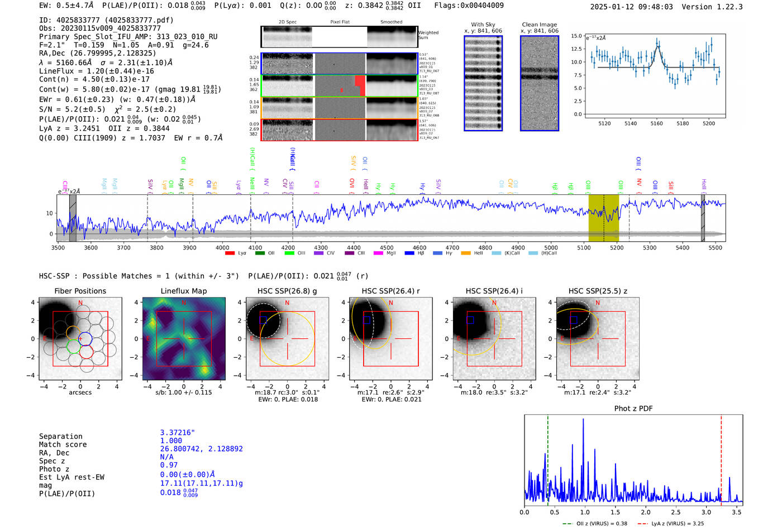Click the CIV purple legend swatch
Screen dimensions: 782x532
tap(318, 253)
